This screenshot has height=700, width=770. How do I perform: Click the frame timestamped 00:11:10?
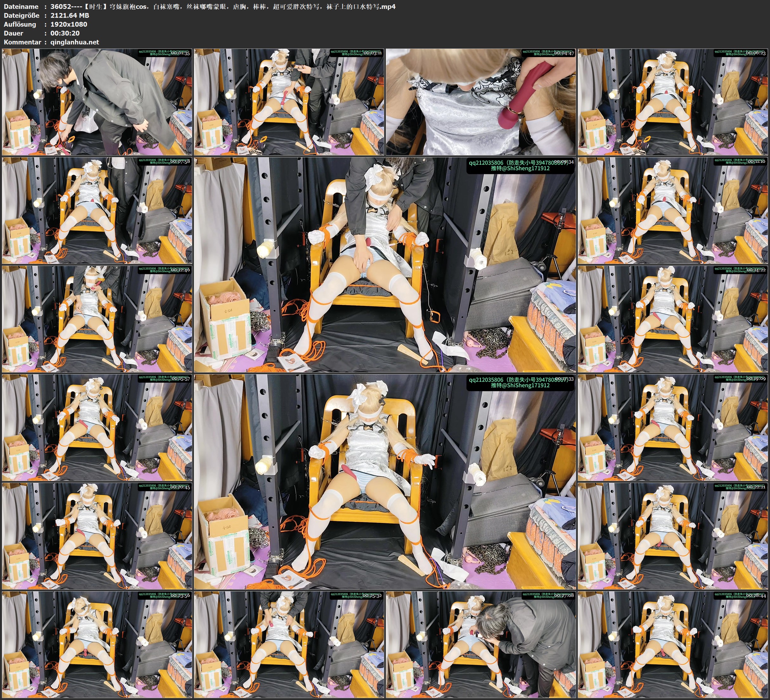673,210
